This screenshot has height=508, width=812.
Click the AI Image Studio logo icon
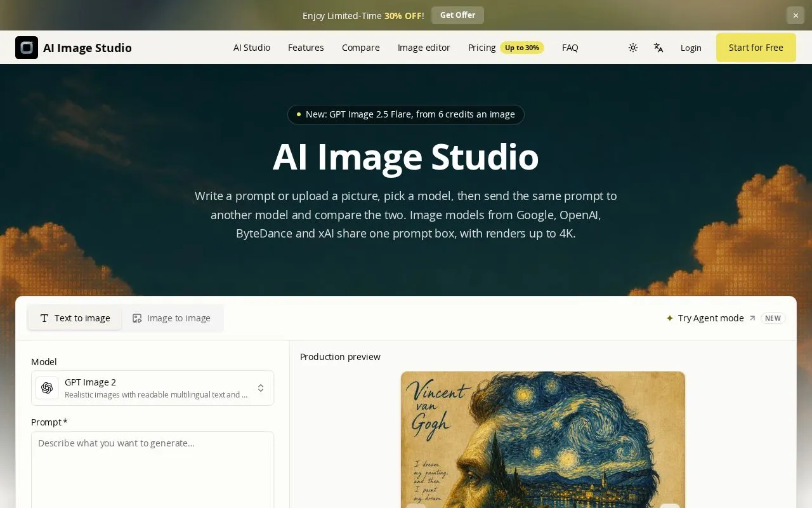point(27,48)
